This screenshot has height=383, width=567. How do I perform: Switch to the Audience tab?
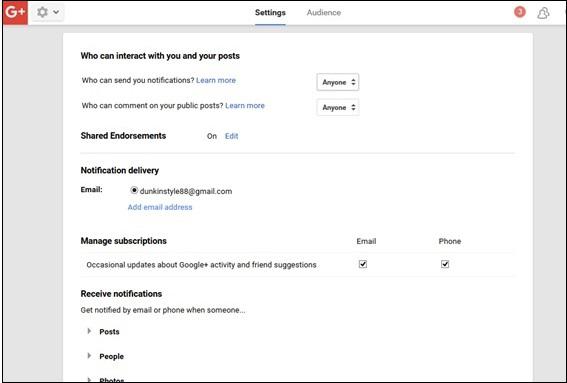[x=324, y=13]
